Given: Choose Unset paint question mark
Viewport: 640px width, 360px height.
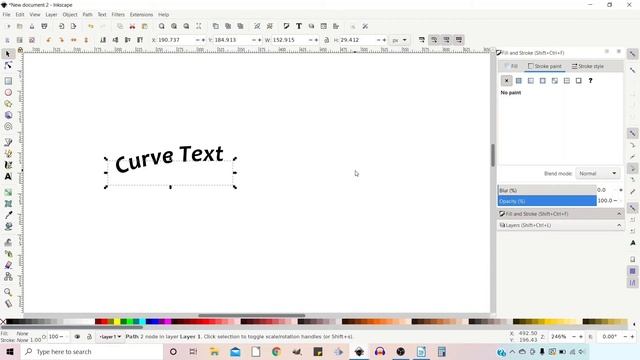Looking at the screenshot, I should (x=590, y=81).
